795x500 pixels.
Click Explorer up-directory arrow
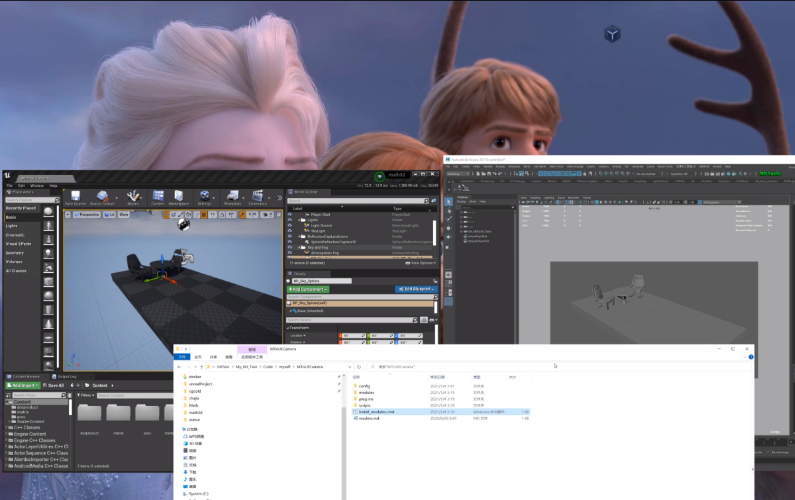point(202,367)
